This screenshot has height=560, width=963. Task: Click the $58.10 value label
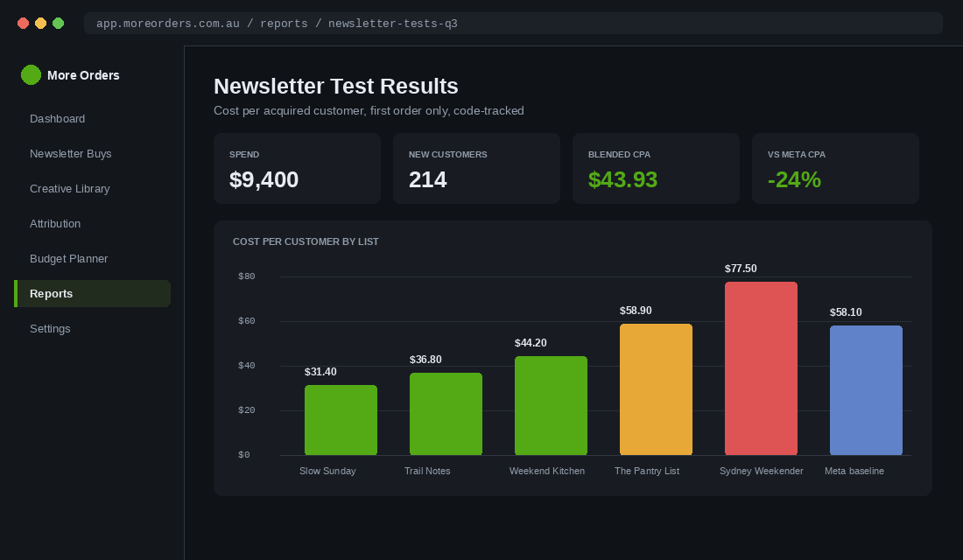pyautogui.click(x=846, y=312)
